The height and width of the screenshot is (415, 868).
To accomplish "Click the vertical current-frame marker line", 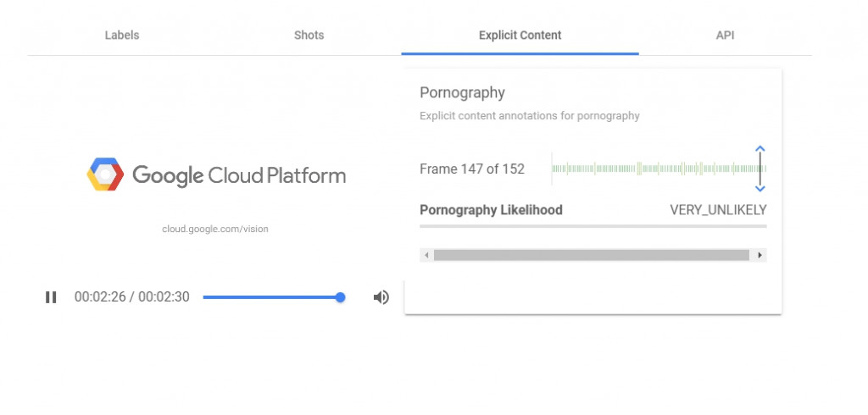I will (x=760, y=169).
